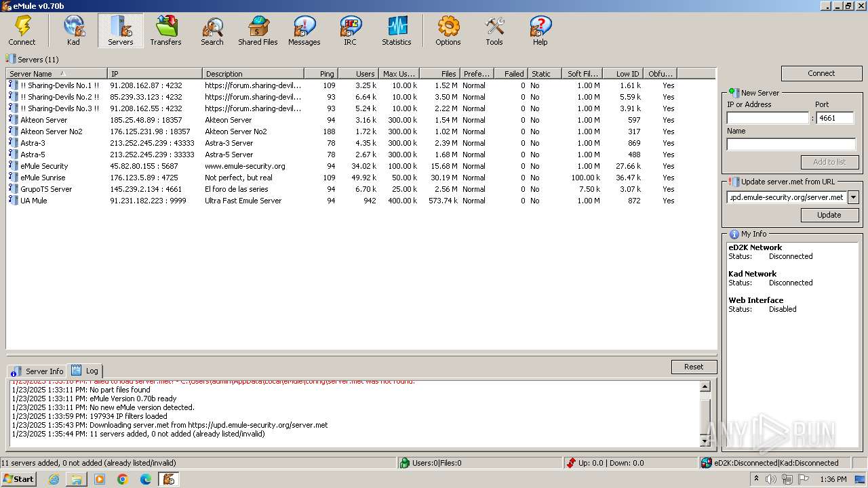
Task: View the Statistics panel
Action: pos(396,31)
